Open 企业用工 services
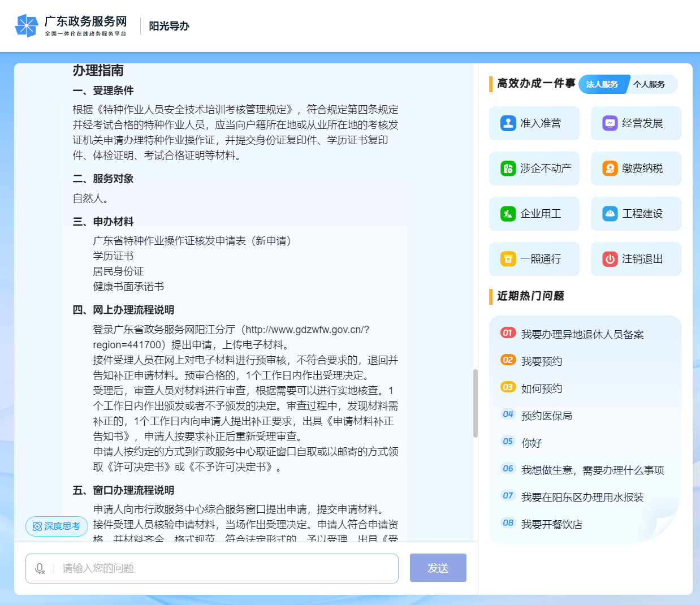700x605 pixels. coord(534,213)
